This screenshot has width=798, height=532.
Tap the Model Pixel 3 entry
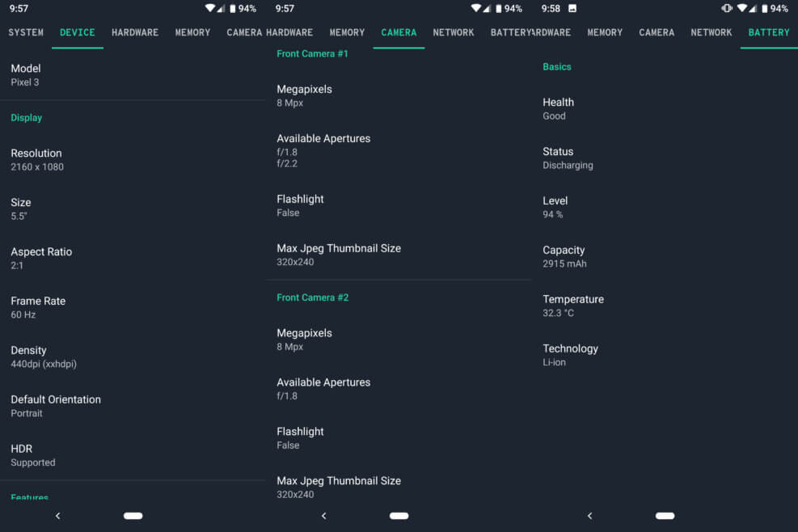[25, 74]
